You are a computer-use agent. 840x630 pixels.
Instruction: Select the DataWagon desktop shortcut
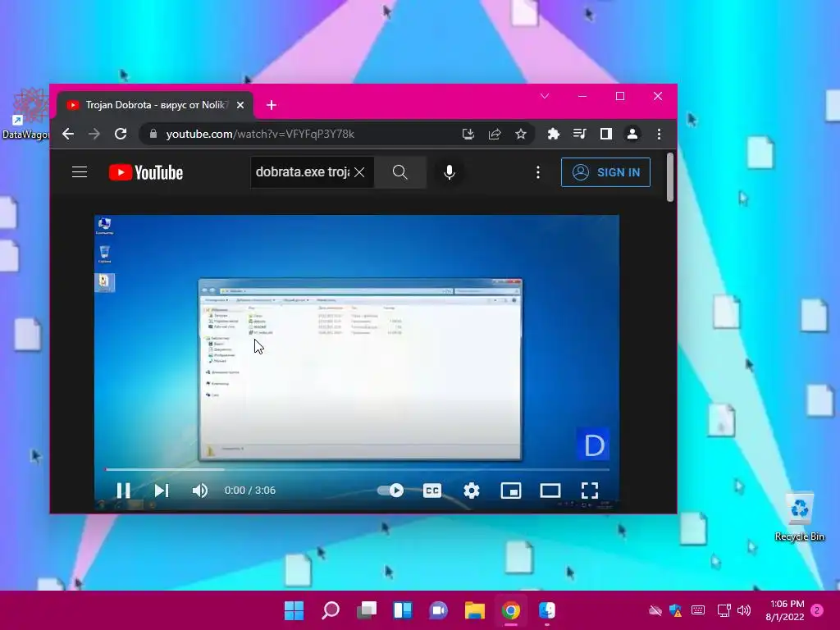pos(25,113)
